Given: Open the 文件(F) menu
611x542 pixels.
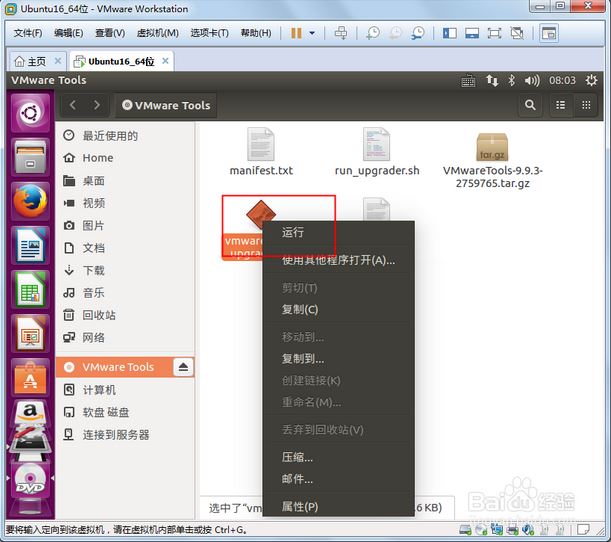Looking at the screenshot, I should (x=28, y=33).
